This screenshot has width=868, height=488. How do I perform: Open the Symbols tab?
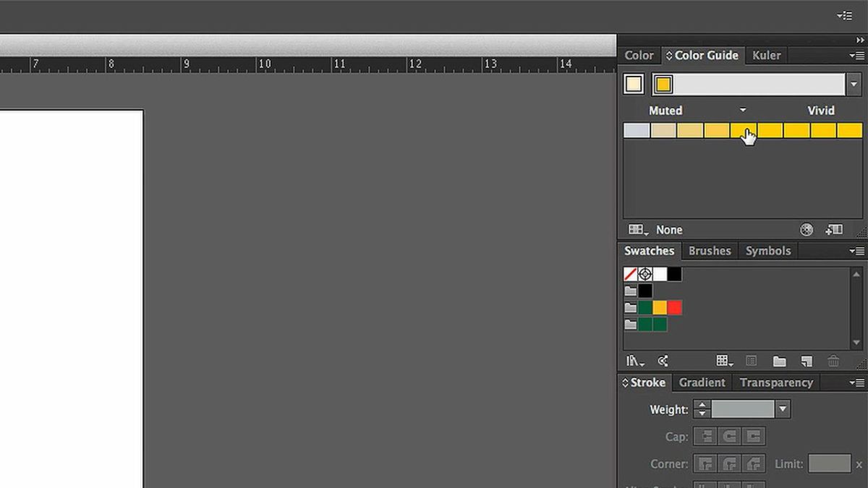767,251
